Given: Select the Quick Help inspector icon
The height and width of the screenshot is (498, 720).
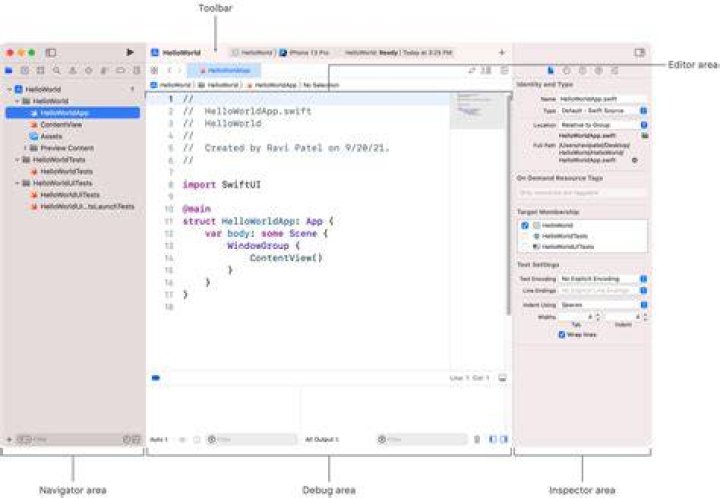Looking at the screenshot, I should pos(583,70).
